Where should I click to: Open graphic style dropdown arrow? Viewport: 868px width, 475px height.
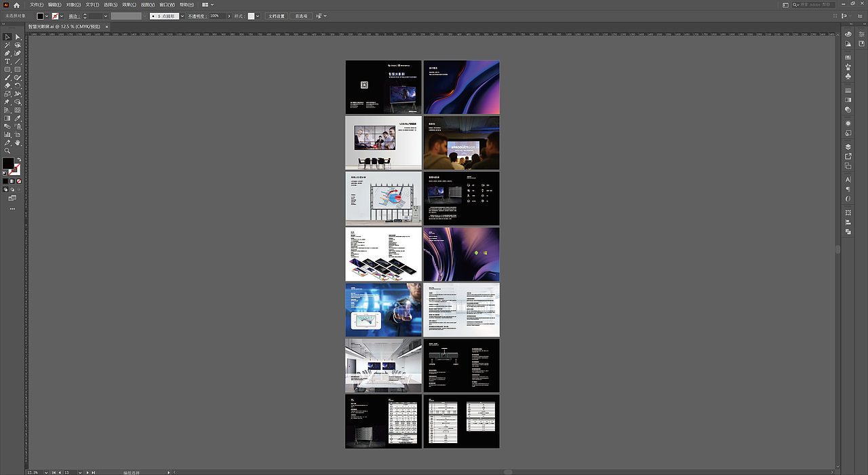pos(258,16)
